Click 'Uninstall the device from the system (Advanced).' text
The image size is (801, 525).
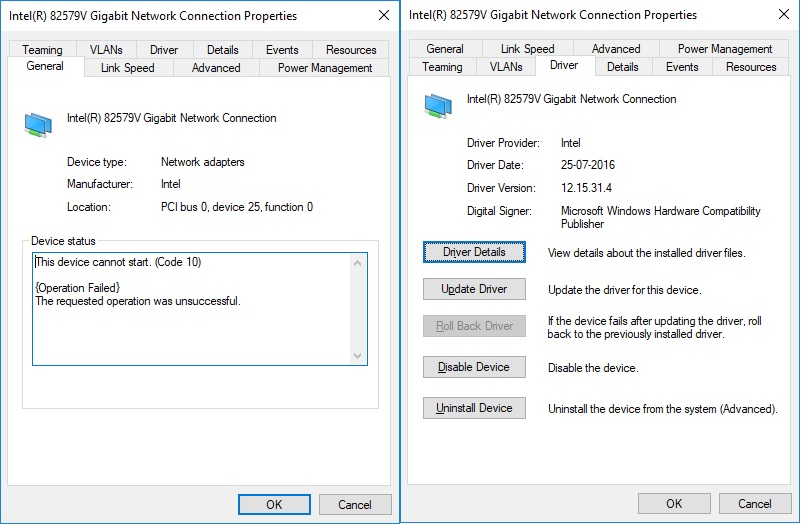[663, 409]
